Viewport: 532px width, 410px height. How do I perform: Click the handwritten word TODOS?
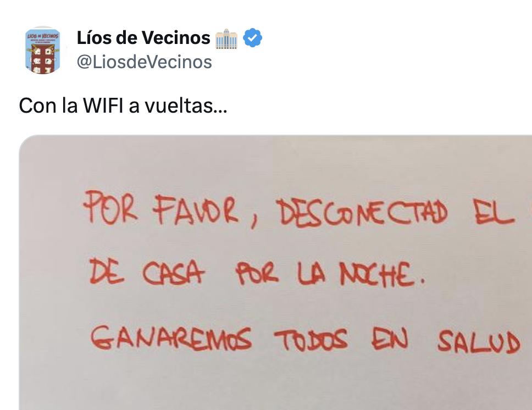coord(311,340)
